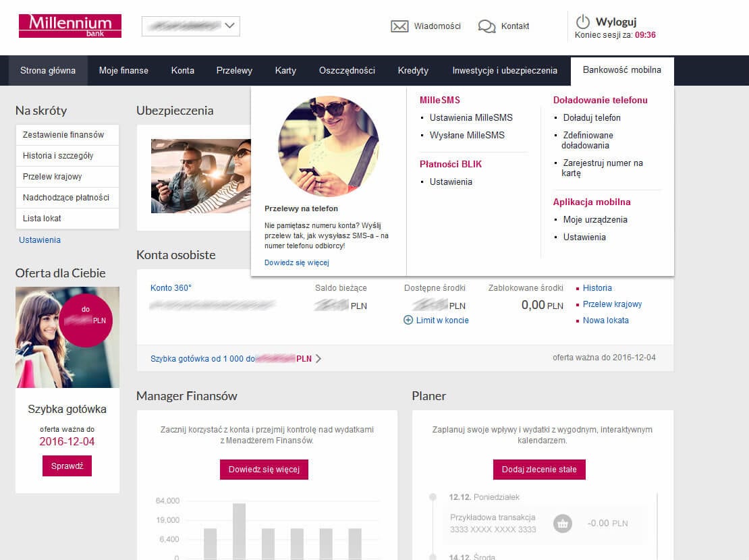Open Nadchodzące płatności shortcut

[x=67, y=197]
